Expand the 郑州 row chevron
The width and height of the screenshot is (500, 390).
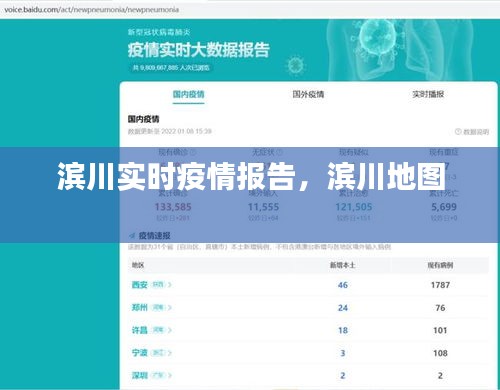tap(170, 307)
